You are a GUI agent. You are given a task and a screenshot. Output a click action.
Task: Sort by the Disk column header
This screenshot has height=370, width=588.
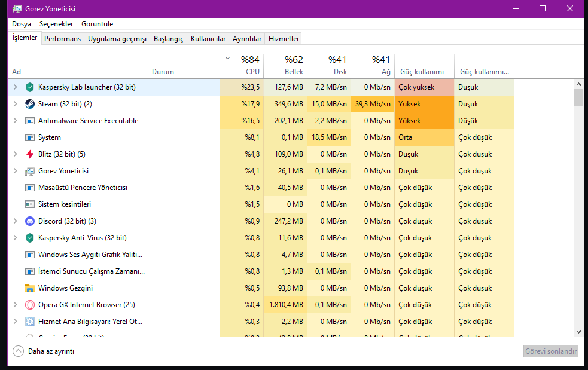coord(329,66)
